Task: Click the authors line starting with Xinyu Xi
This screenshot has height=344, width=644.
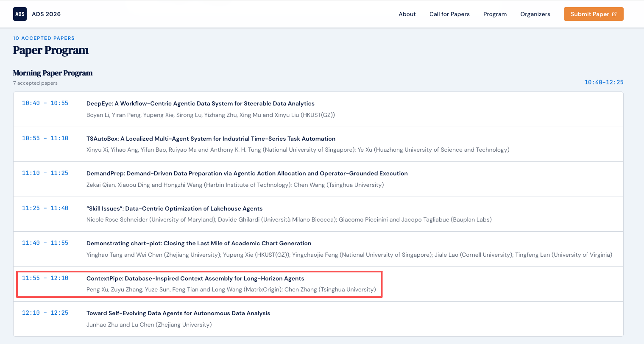Action: coord(298,150)
